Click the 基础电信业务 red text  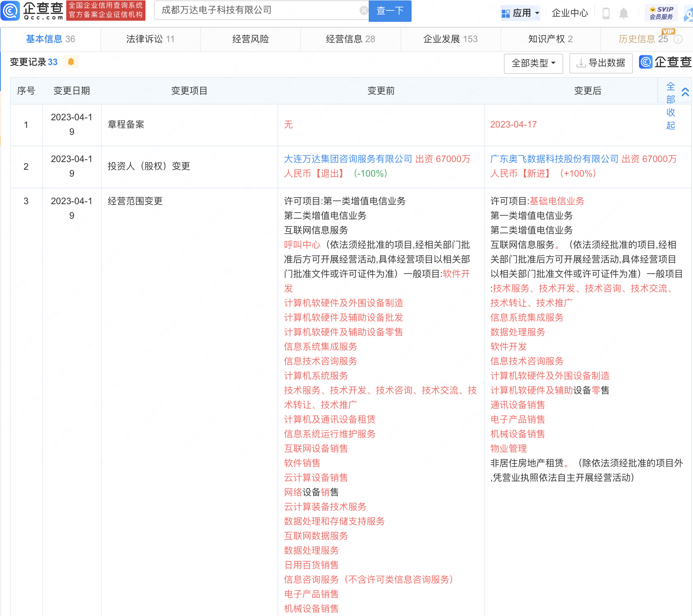click(x=557, y=201)
